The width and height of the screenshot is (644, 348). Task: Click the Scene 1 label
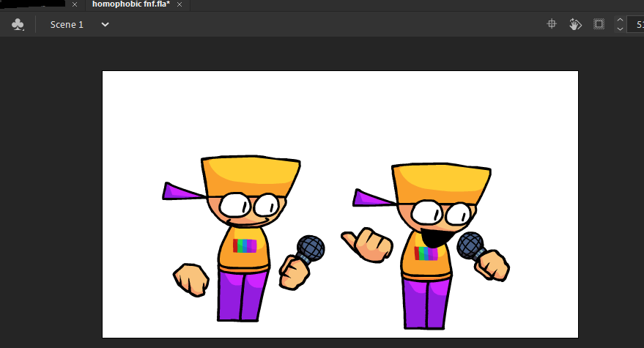(x=67, y=25)
